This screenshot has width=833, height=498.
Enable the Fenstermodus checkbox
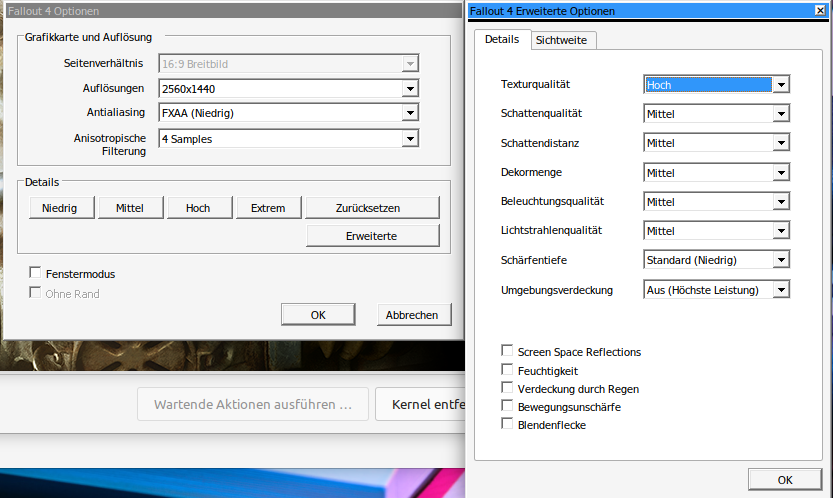pyautogui.click(x=35, y=273)
